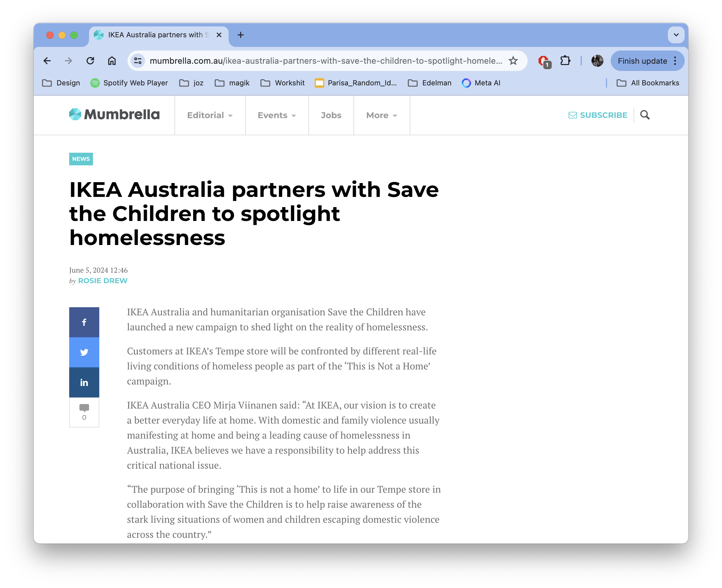Viewport: 722px width, 588px height.
Task: Open the All Bookmarks folder
Action: [x=648, y=83]
